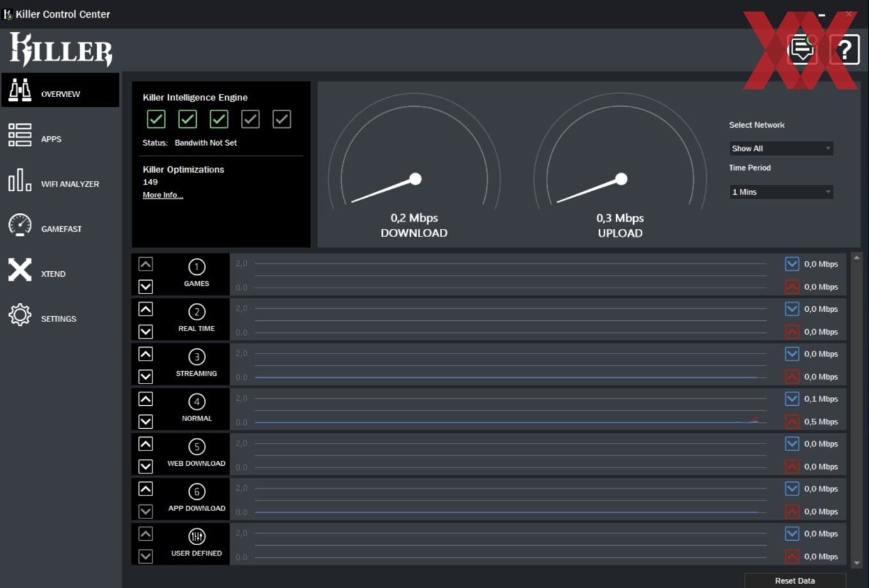The image size is (869, 588).
Task: Move the Games priority down
Action: pyautogui.click(x=146, y=286)
